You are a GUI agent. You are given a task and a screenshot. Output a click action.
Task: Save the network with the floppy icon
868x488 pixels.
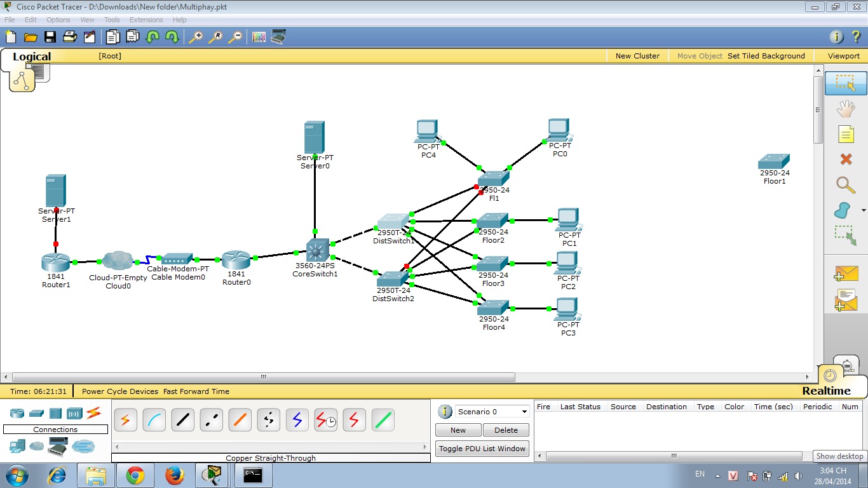[50, 37]
